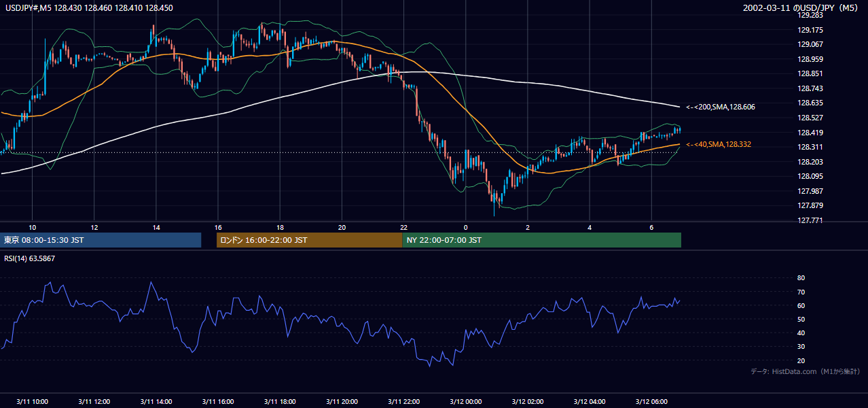
Task: Click the hour 18 tick on price chart axis
Action: (x=280, y=227)
